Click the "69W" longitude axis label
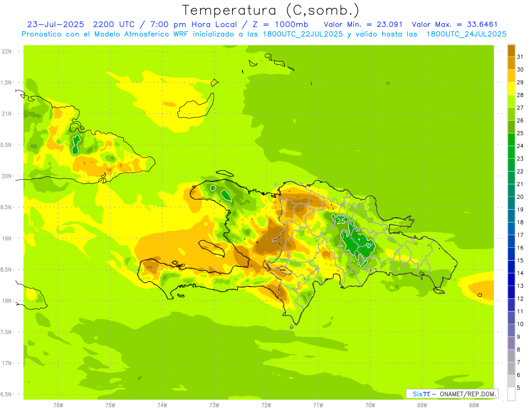532x411 pixels. point(422,405)
